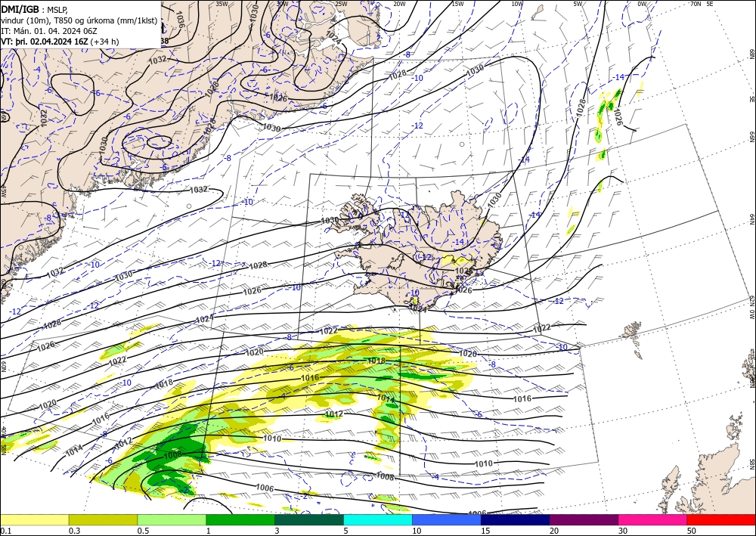Click the legend value 50
The height and width of the screenshot is (536, 756).
pos(692,531)
